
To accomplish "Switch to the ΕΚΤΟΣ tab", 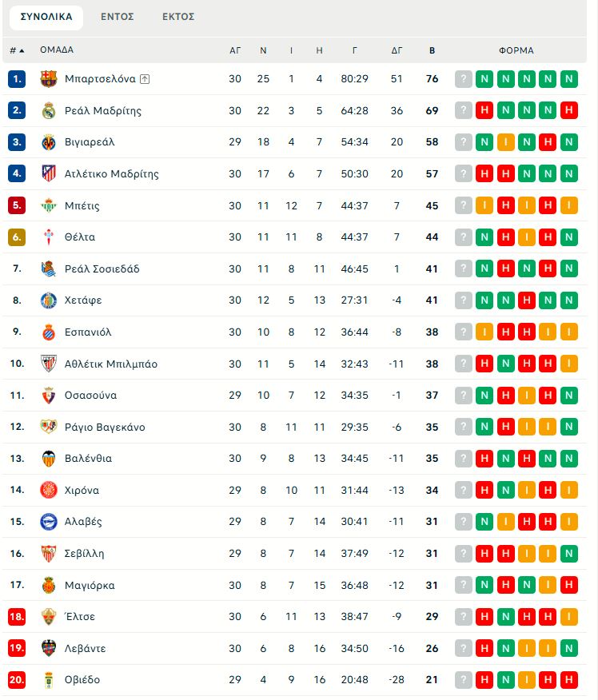I will 178,17.
